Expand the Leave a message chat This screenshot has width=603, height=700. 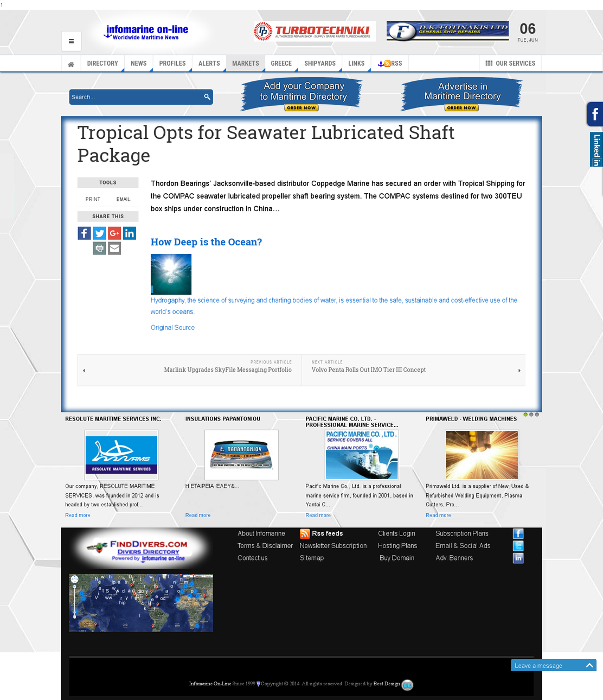[x=554, y=665]
